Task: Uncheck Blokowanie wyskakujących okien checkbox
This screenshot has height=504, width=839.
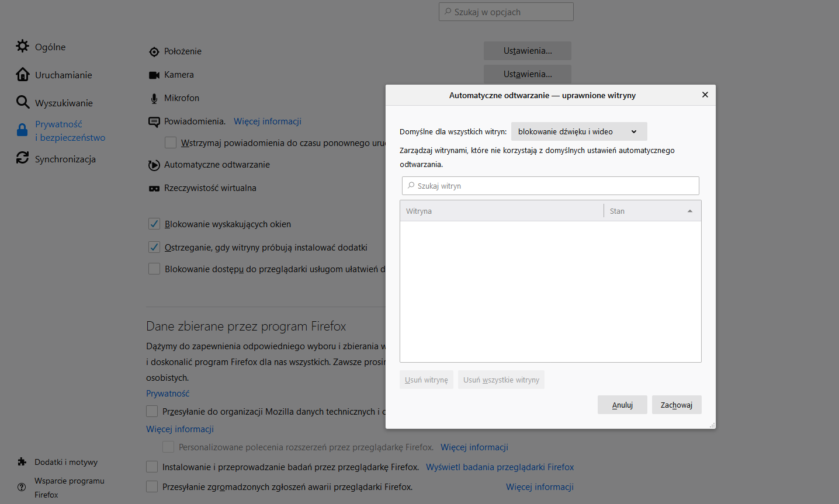Action: click(x=154, y=224)
